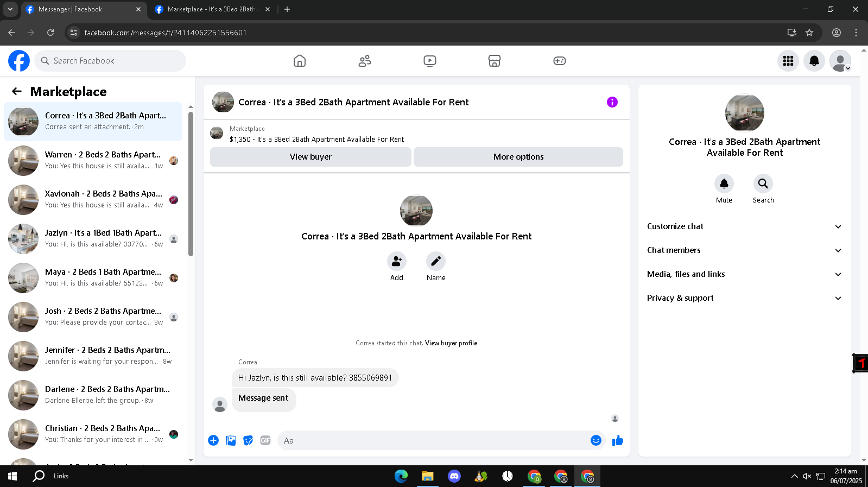
Task: Open the account profile avatar menu
Action: [x=840, y=61]
